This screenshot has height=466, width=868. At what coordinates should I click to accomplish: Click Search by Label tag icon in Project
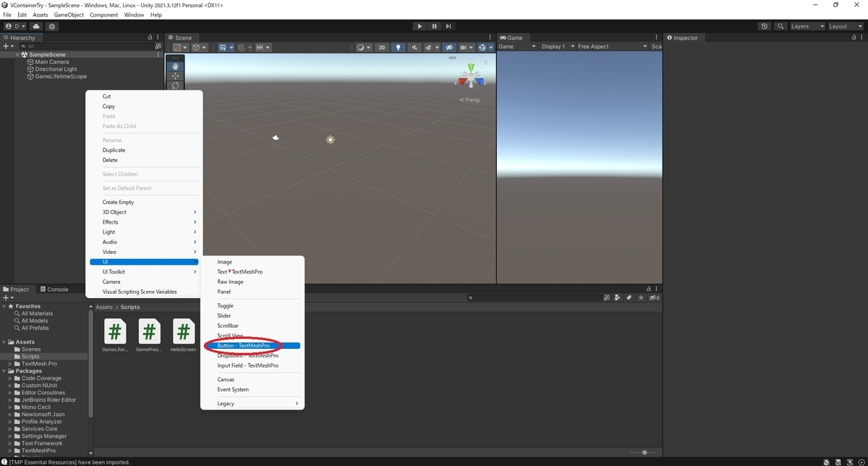[629, 297]
